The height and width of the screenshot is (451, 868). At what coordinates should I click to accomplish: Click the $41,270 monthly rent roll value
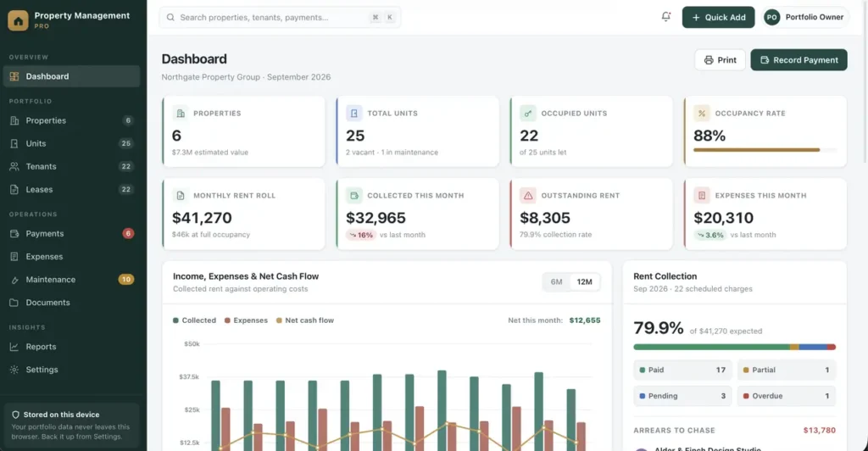[x=202, y=218]
